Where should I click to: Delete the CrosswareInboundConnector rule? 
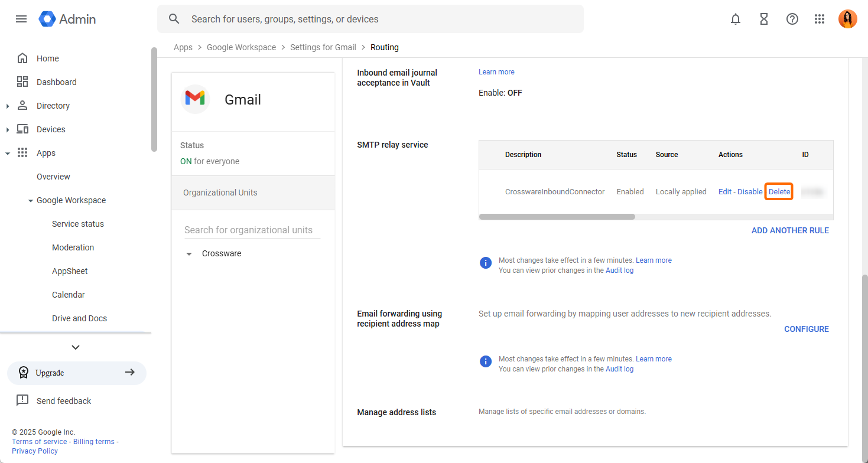click(779, 192)
